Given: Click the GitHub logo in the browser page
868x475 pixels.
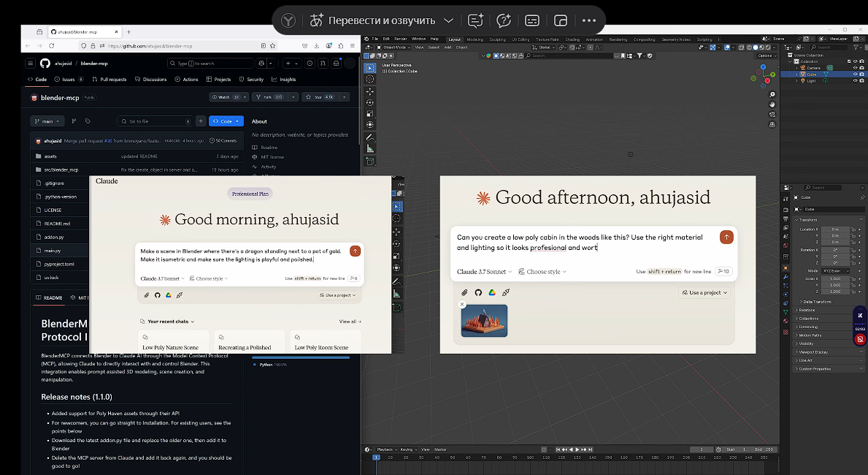Looking at the screenshot, I should (45, 63).
